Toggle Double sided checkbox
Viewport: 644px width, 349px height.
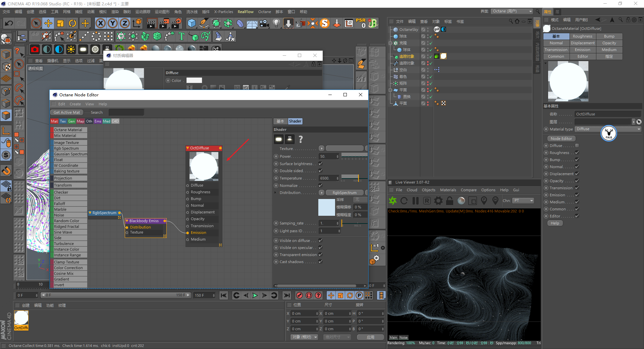tap(320, 171)
